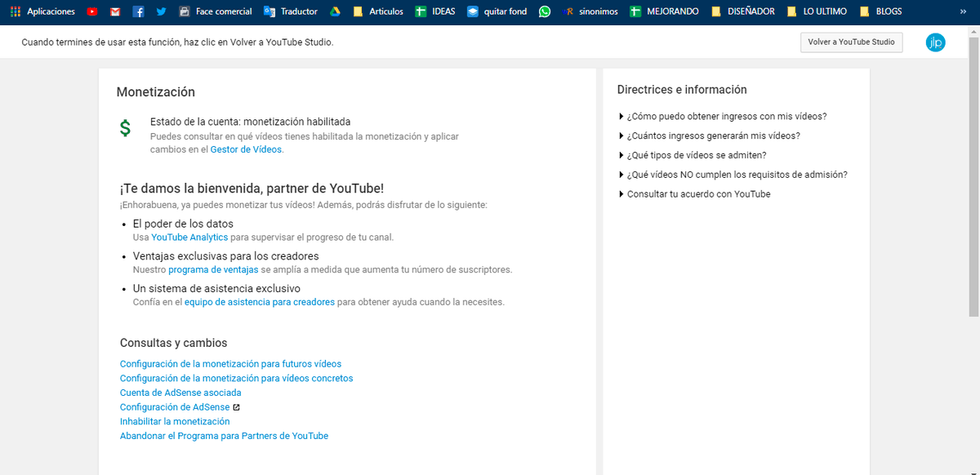Open the Gmail bookmark icon

[x=115, y=11]
